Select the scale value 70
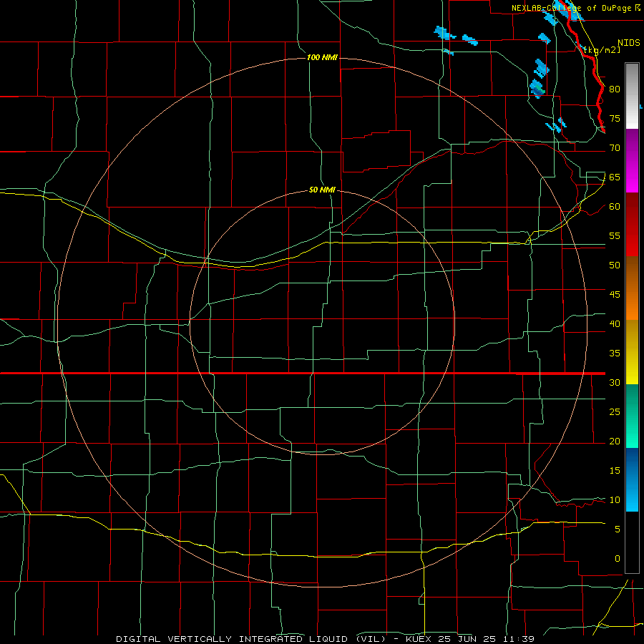The height and width of the screenshot is (644, 644). [615, 148]
